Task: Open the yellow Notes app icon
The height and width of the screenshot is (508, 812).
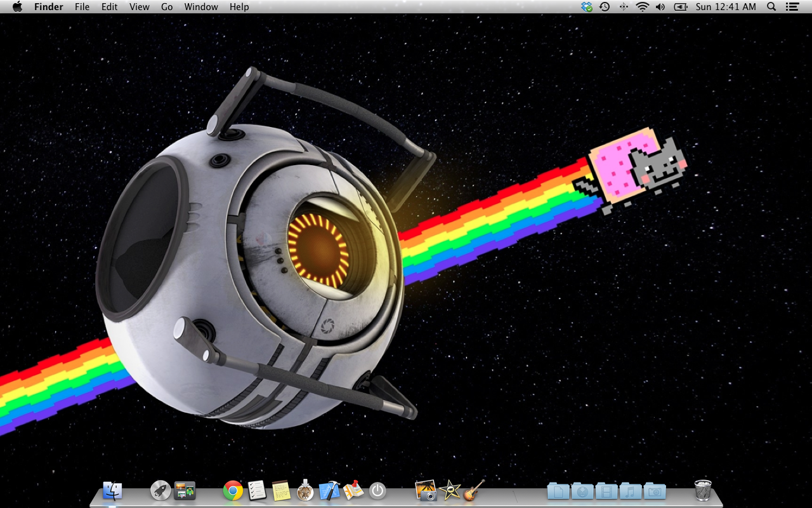Action: pos(281,490)
